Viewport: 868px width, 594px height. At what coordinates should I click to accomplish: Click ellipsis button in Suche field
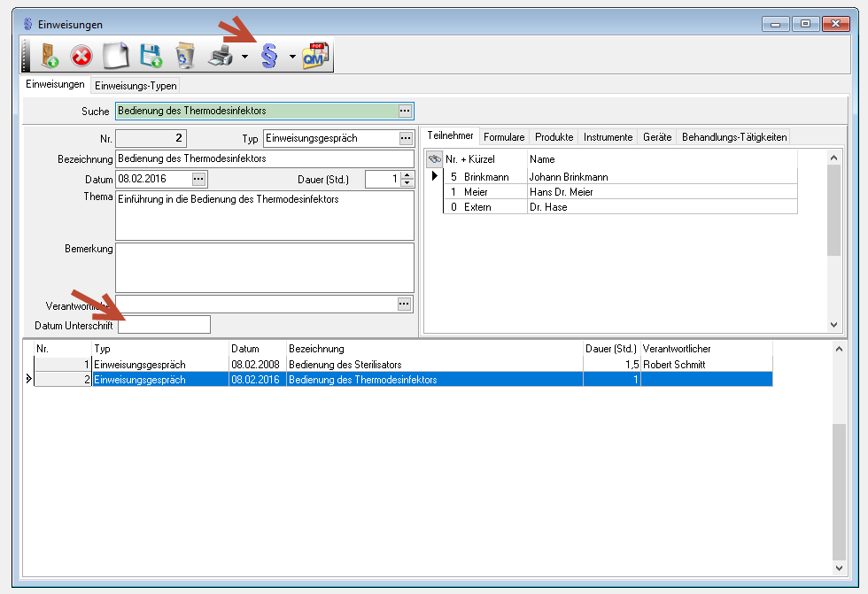click(x=405, y=111)
